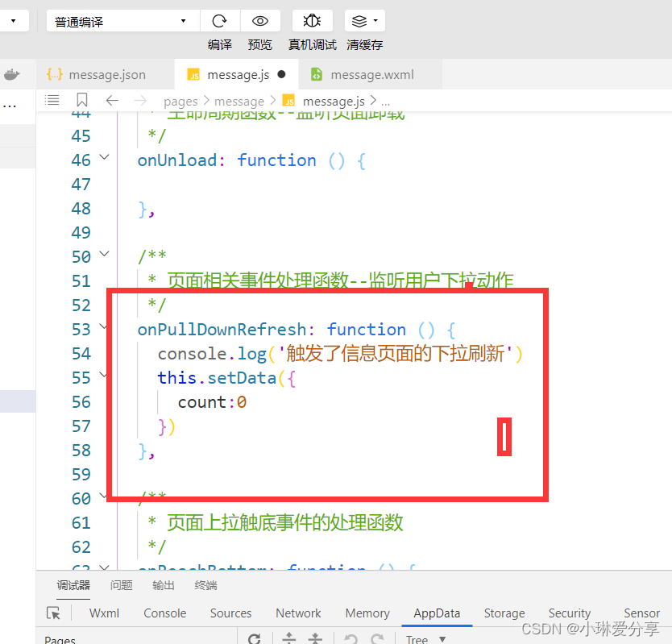Click the three-dot more menu in the sidebar

click(10, 106)
